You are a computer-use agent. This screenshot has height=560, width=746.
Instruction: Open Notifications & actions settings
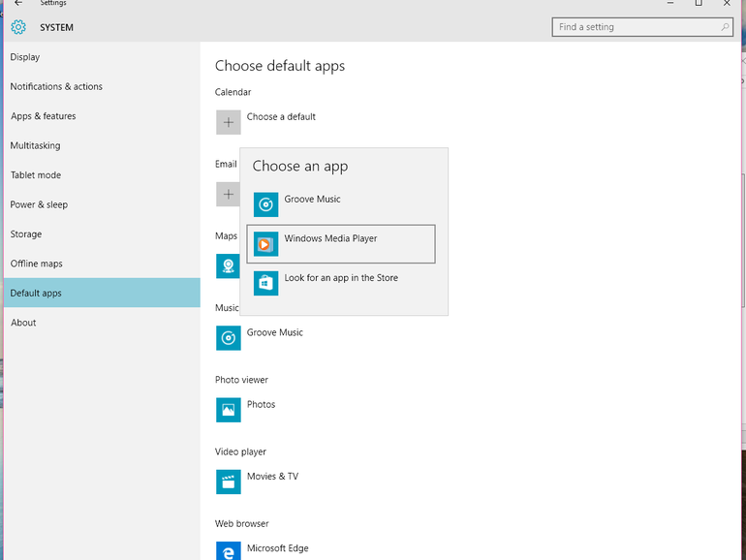[x=56, y=86]
